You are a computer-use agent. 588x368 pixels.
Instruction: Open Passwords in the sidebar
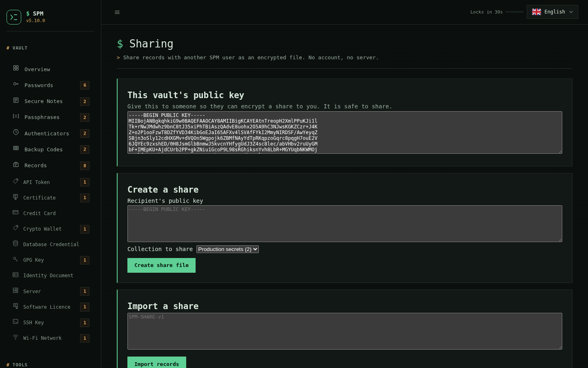point(51,85)
